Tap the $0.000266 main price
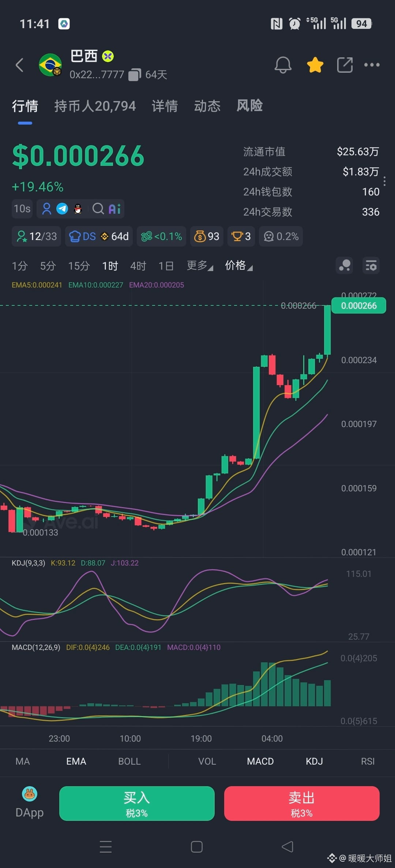 [78, 156]
